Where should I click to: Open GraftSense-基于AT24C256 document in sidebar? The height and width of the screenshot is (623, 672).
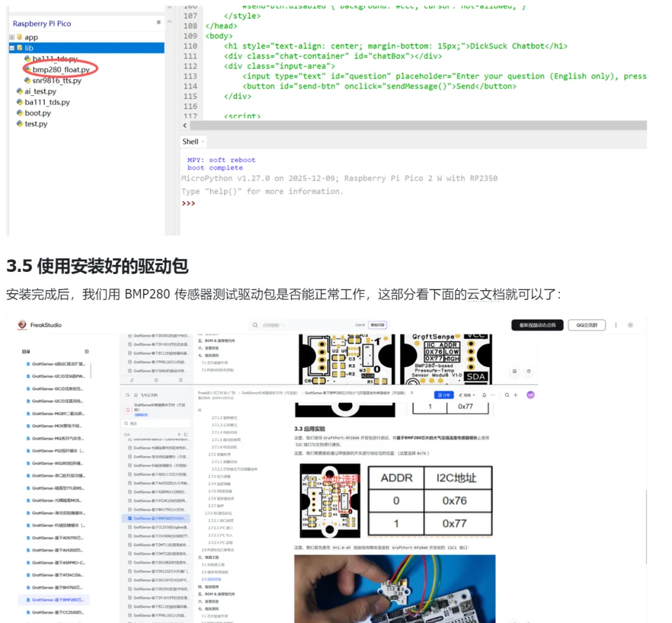tap(56, 575)
